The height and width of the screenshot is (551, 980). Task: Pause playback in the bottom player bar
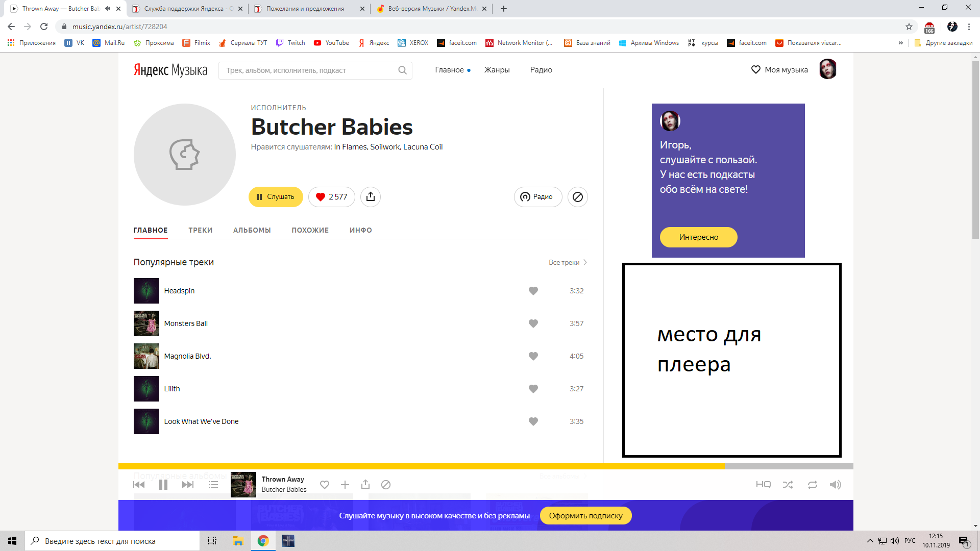click(163, 485)
